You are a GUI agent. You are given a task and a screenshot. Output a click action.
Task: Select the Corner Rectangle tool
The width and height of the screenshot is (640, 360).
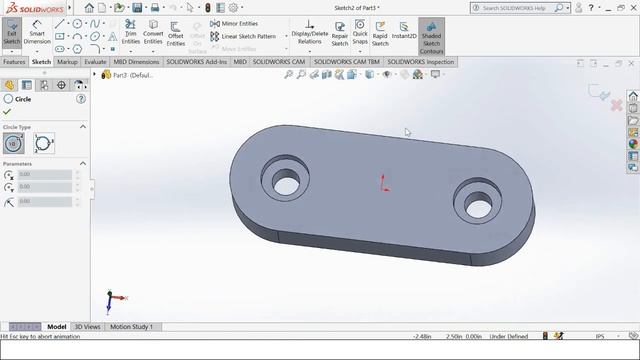60,36
